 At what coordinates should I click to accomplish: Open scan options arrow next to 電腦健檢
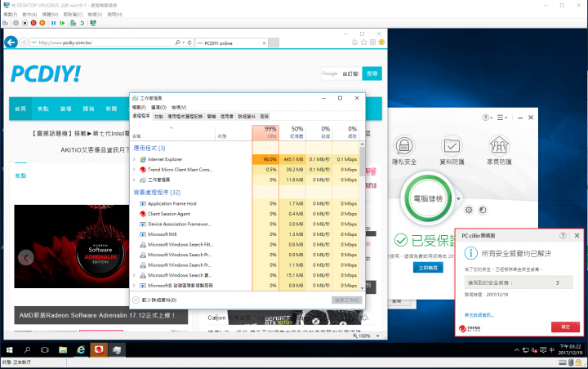pyautogui.click(x=458, y=198)
